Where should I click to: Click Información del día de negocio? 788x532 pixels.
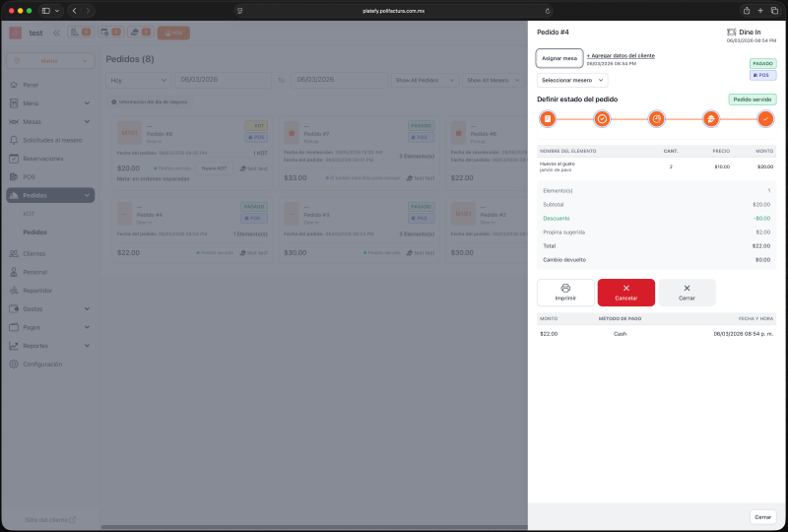coord(150,102)
